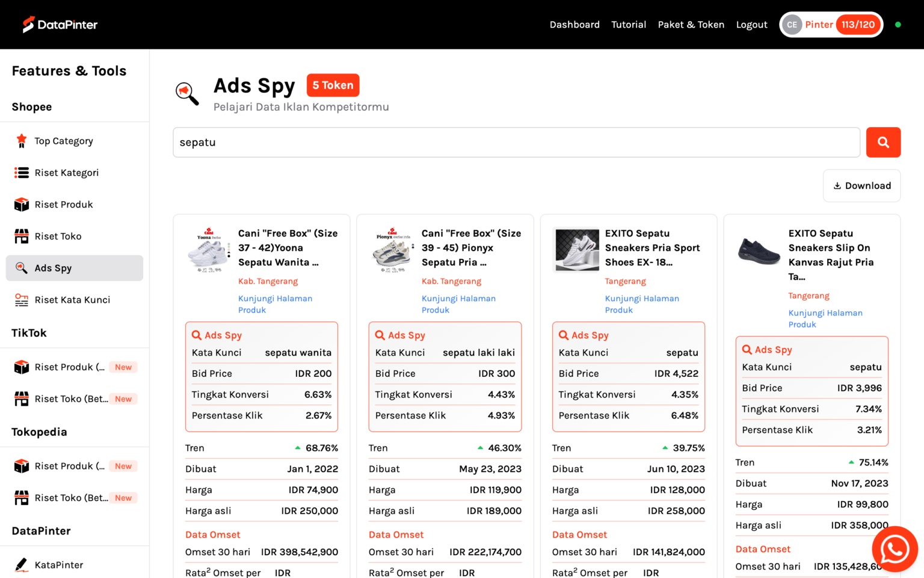Open the Riset Kata Kunci tool

pos(72,299)
